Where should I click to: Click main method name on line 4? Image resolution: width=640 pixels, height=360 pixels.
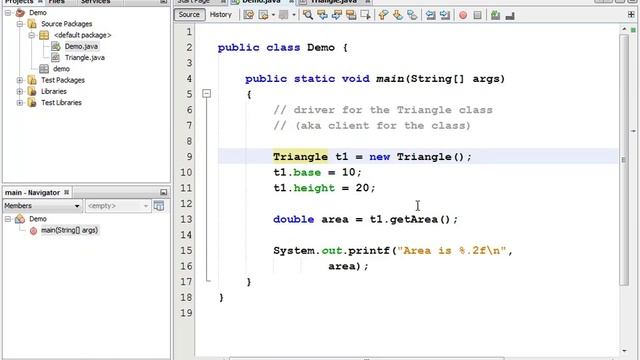click(390, 79)
